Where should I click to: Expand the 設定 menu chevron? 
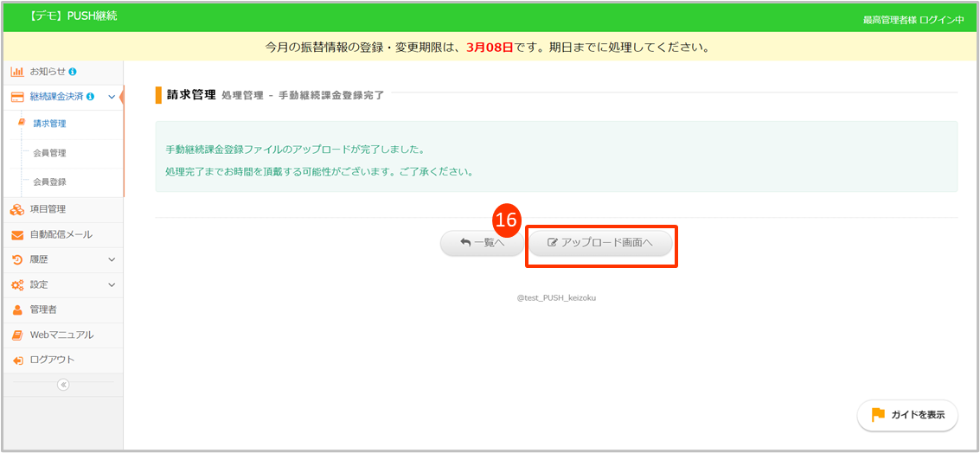(112, 284)
